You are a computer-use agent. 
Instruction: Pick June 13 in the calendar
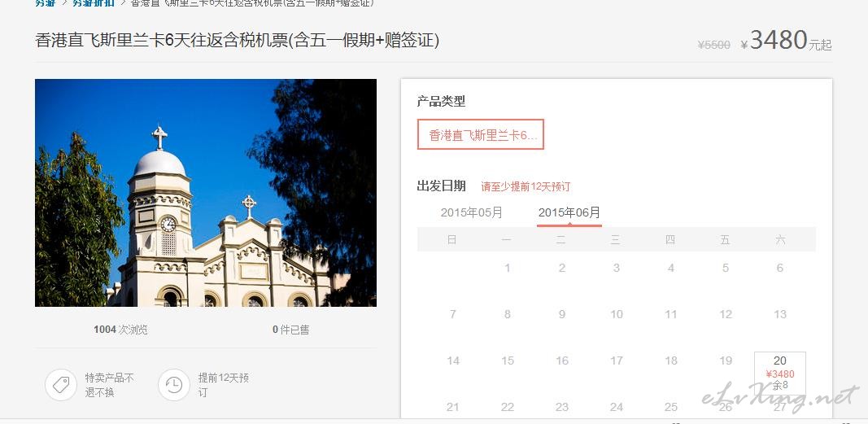[780, 314]
